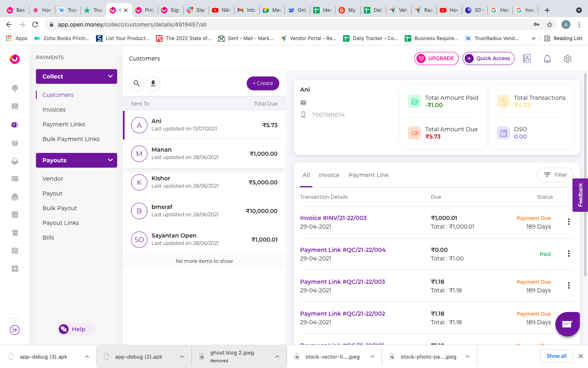Image resolution: width=588 pixels, height=368 pixels.
Task: Click the UPGRADE button
Action: (x=437, y=58)
